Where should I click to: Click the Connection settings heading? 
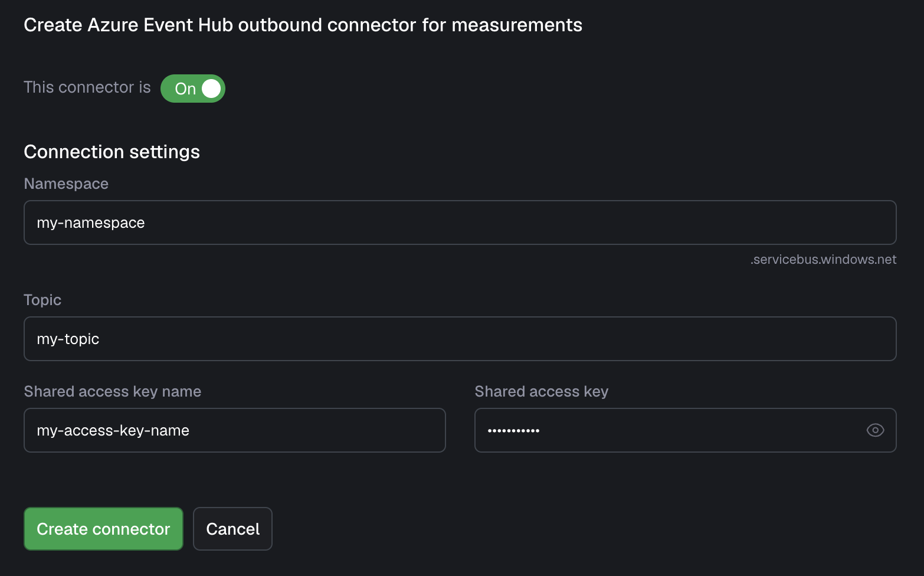click(x=112, y=152)
